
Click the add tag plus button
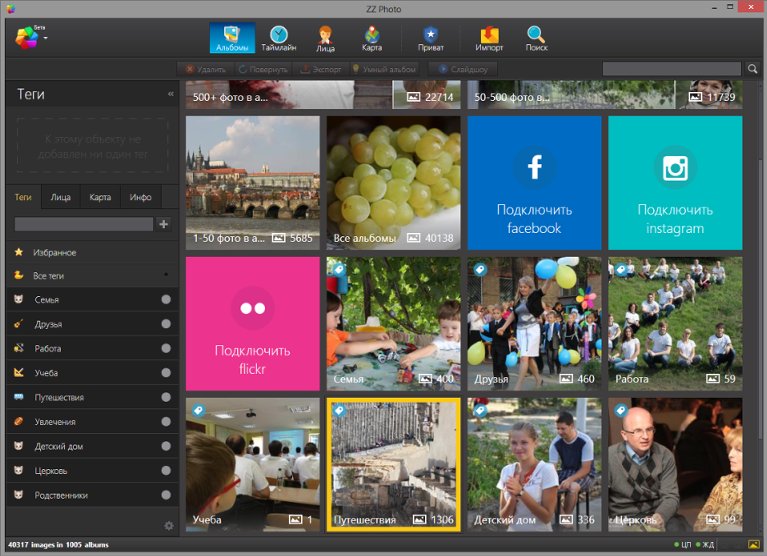coord(164,224)
